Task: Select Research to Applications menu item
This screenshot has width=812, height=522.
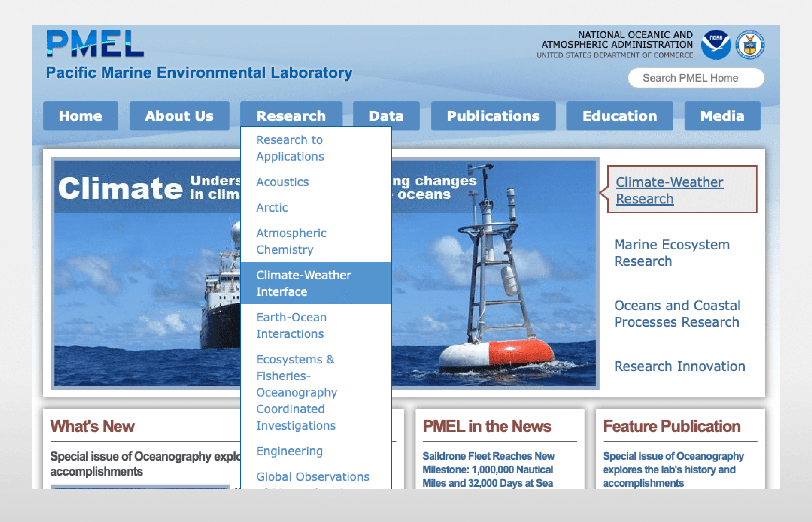Action: click(x=290, y=148)
